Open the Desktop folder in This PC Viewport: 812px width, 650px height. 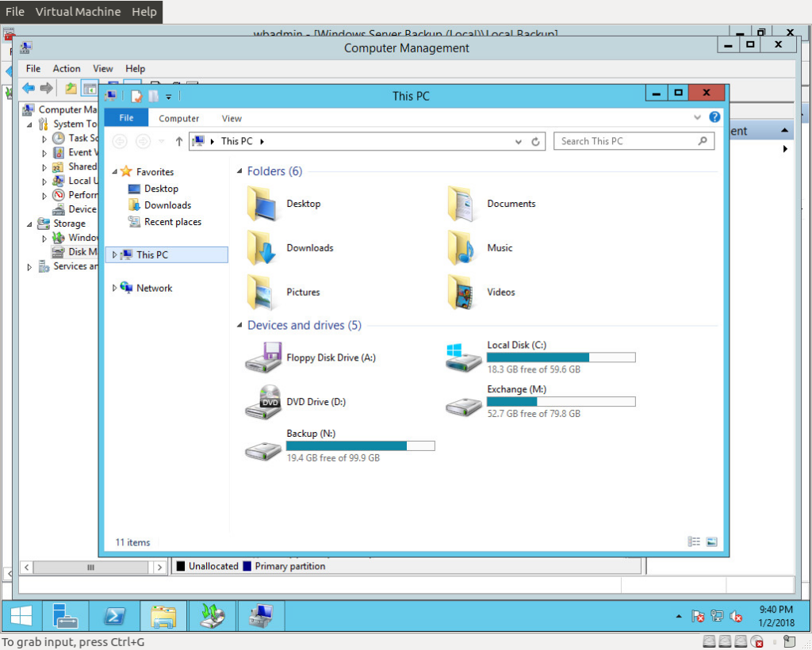283,204
